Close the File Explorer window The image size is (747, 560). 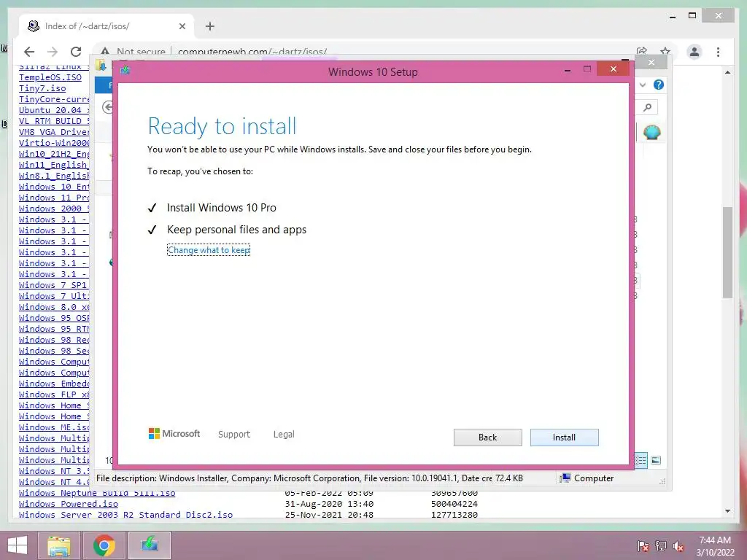click(x=651, y=63)
